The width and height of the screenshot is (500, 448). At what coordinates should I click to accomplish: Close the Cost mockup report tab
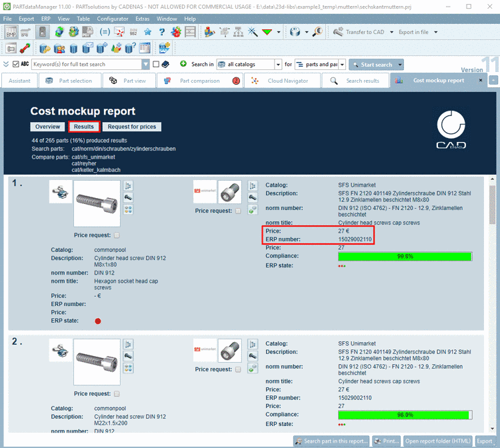pos(481,81)
